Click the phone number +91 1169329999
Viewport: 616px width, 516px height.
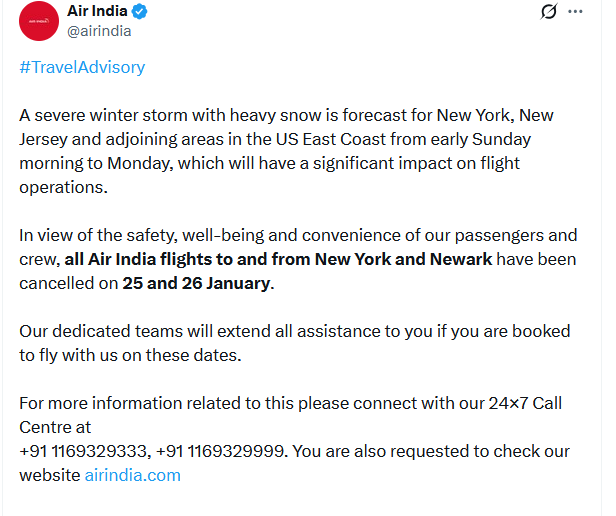click(x=220, y=451)
